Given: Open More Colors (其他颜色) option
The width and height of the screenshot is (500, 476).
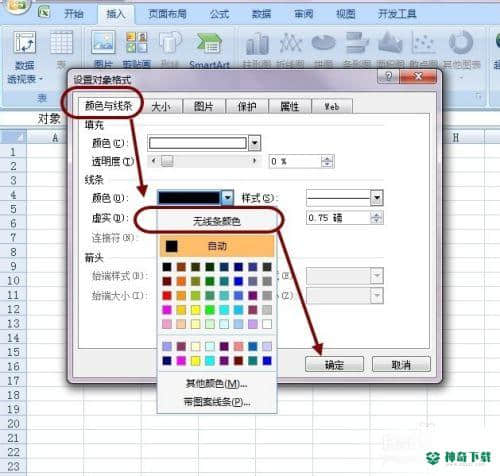Looking at the screenshot, I should [x=217, y=384].
